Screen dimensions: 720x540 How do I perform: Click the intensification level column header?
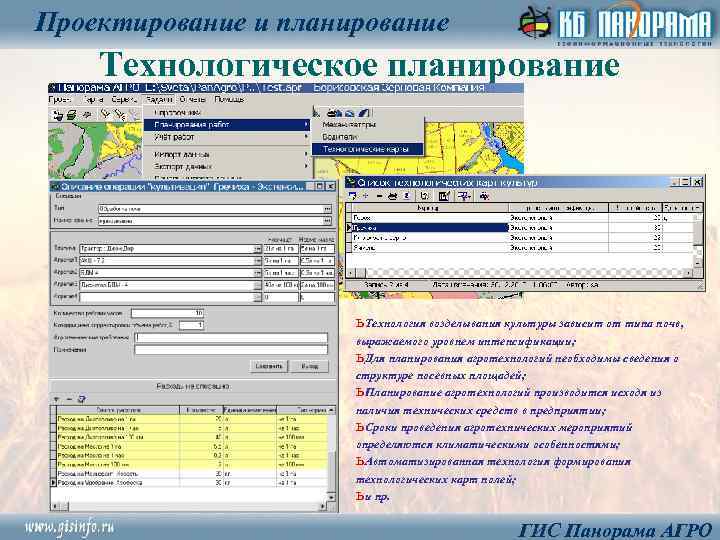(559, 208)
